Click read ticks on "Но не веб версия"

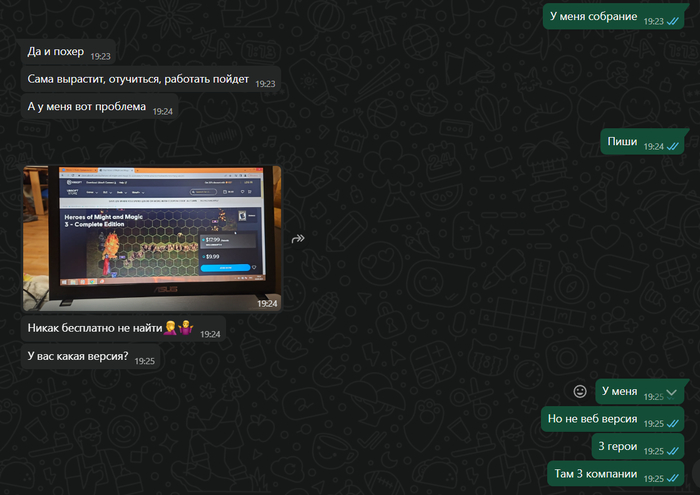point(672,422)
